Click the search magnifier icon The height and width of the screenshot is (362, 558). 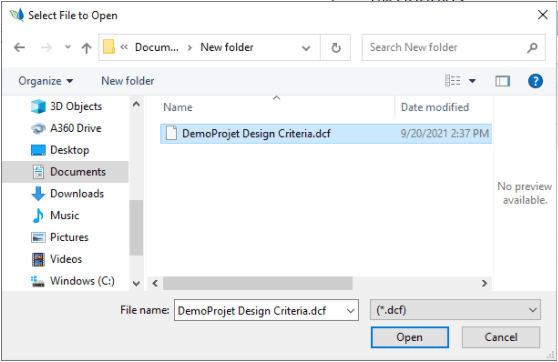(532, 47)
